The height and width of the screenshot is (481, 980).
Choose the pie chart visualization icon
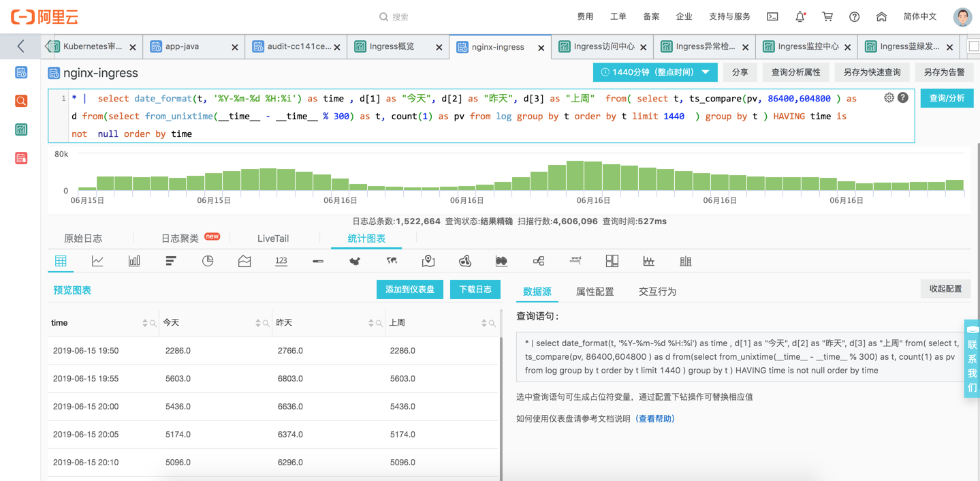208,261
